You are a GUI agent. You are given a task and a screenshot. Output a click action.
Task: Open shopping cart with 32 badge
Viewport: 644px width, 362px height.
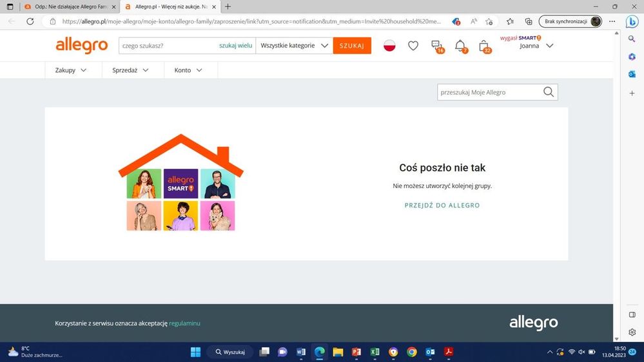(x=485, y=46)
